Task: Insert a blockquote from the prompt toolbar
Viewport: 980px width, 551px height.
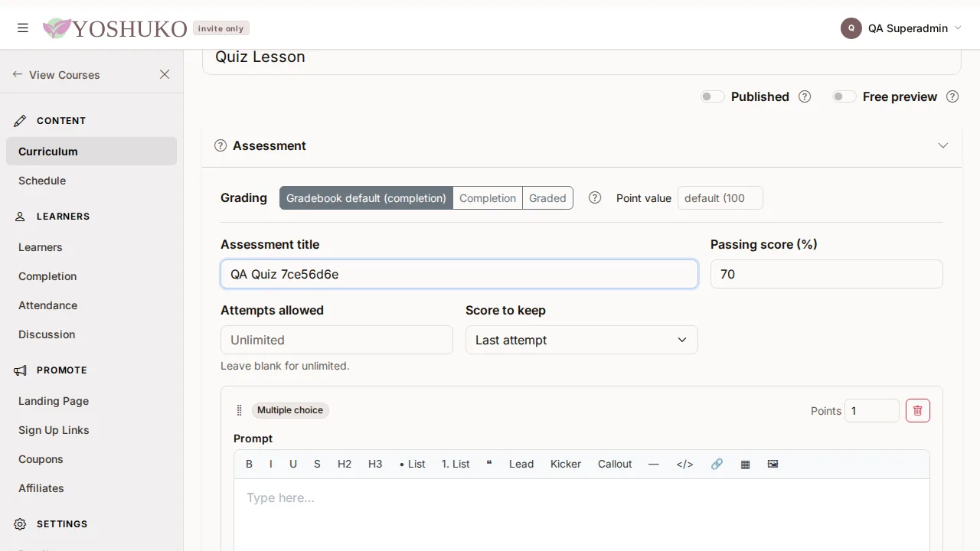Action: (489, 464)
